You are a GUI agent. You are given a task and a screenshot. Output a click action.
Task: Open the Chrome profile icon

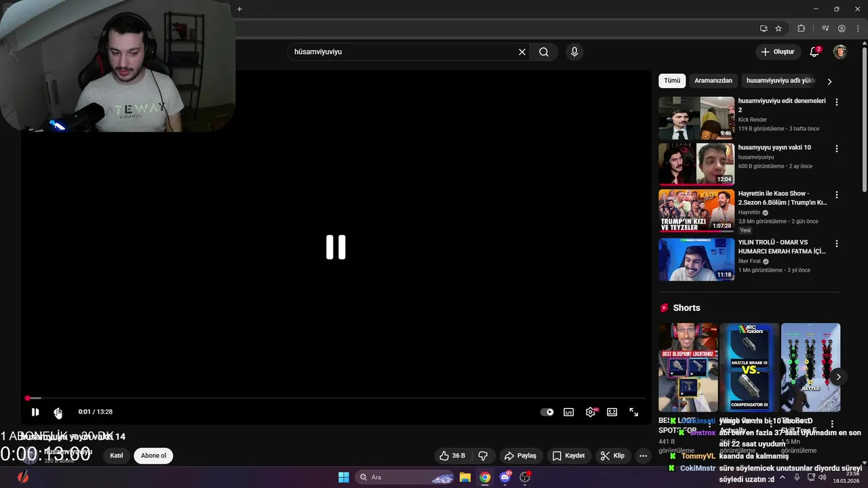[x=842, y=28]
